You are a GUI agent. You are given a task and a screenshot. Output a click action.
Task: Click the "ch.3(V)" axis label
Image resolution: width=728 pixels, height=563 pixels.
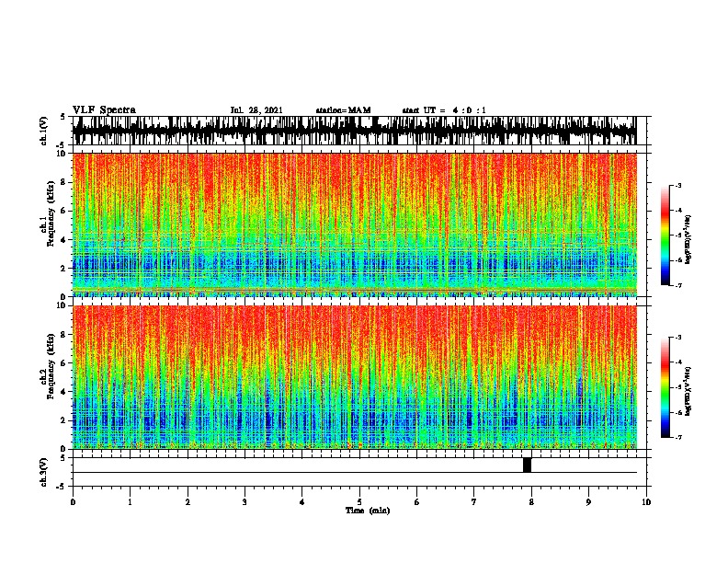coord(44,472)
